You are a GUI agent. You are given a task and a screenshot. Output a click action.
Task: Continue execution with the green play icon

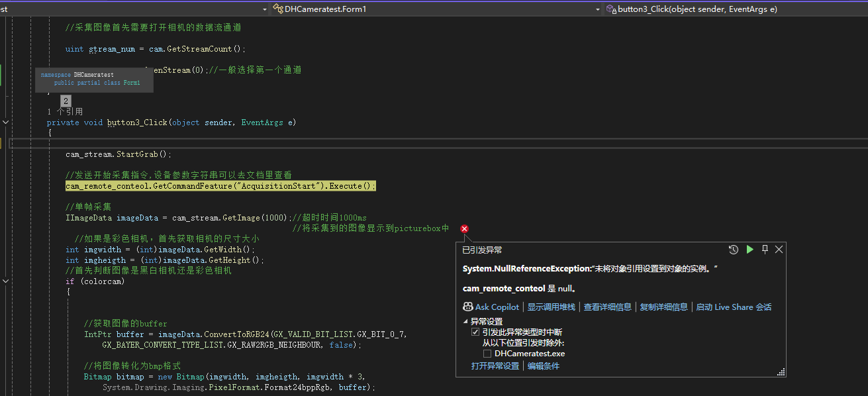[749, 250]
